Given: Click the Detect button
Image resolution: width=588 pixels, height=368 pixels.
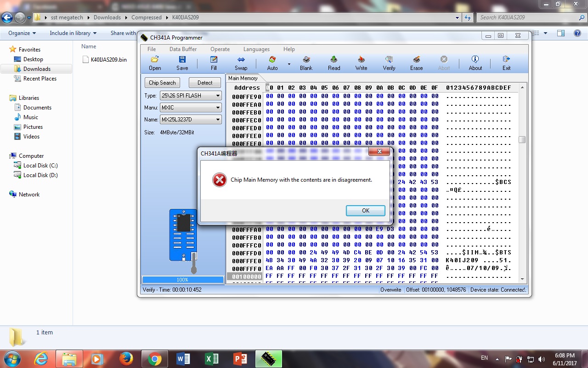Looking at the screenshot, I should point(205,83).
